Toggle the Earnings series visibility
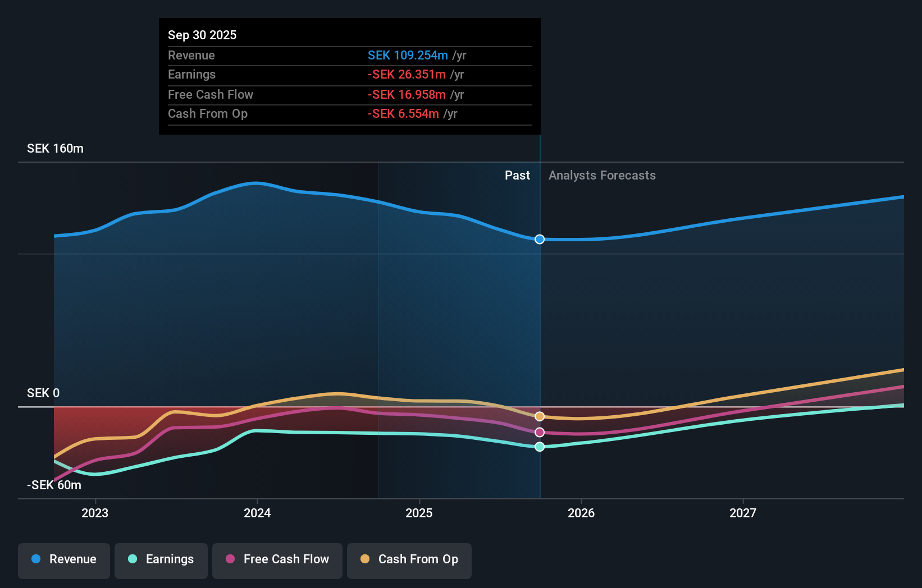 pos(161,559)
